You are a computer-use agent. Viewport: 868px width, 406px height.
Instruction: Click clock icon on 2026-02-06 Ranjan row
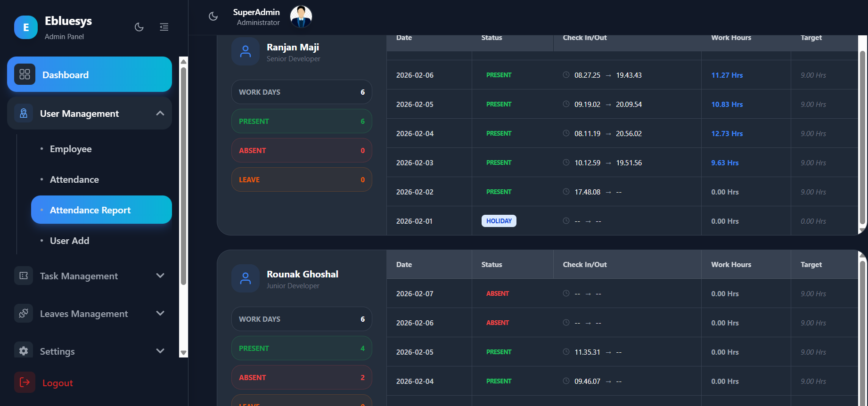point(566,75)
